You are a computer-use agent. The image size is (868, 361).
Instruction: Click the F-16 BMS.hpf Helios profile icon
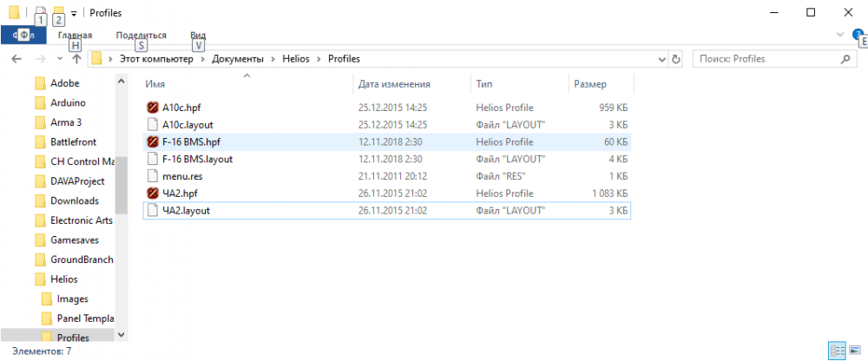(x=153, y=141)
